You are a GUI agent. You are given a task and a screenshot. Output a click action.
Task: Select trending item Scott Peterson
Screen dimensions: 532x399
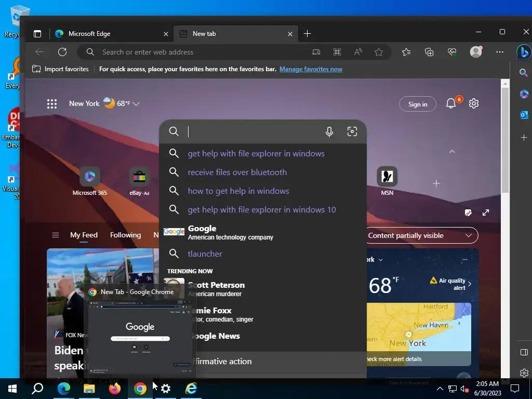tap(263, 289)
